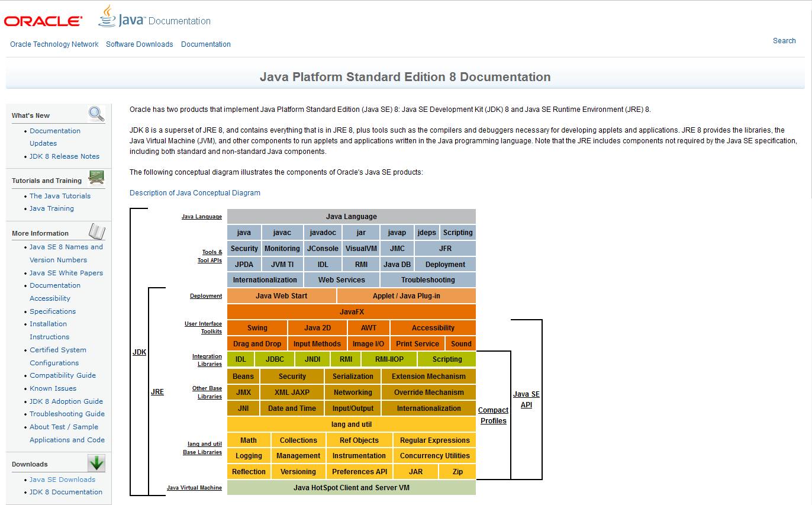
Task: Click the JConsole cell
Action: [323, 249]
